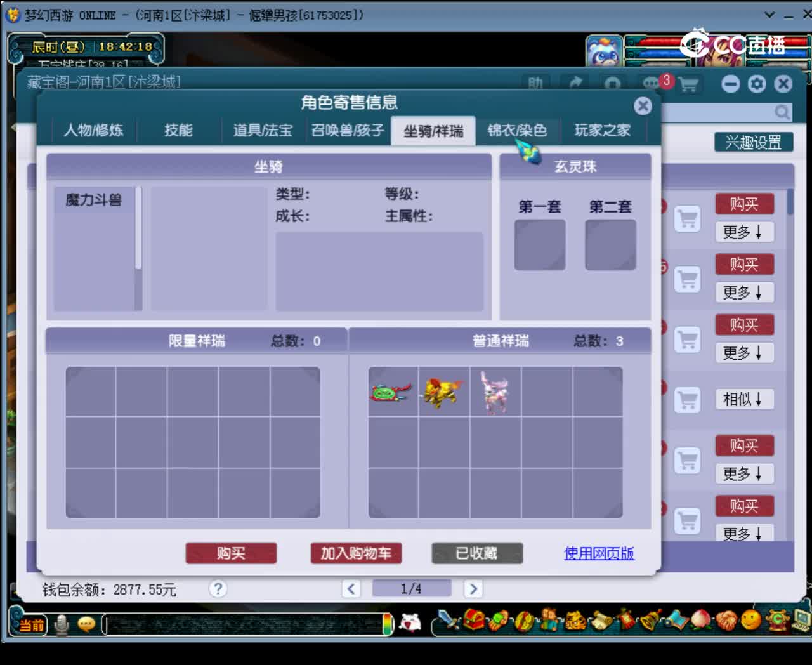Close the 角色寄售信息 dialog
Image resolution: width=812 pixels, height=665 pixels.
click(643, 106)
